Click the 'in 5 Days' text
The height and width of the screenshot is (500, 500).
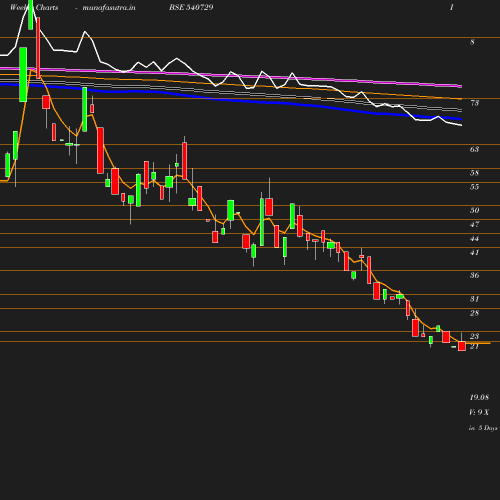pyautogui.click(x=483, y=428)
